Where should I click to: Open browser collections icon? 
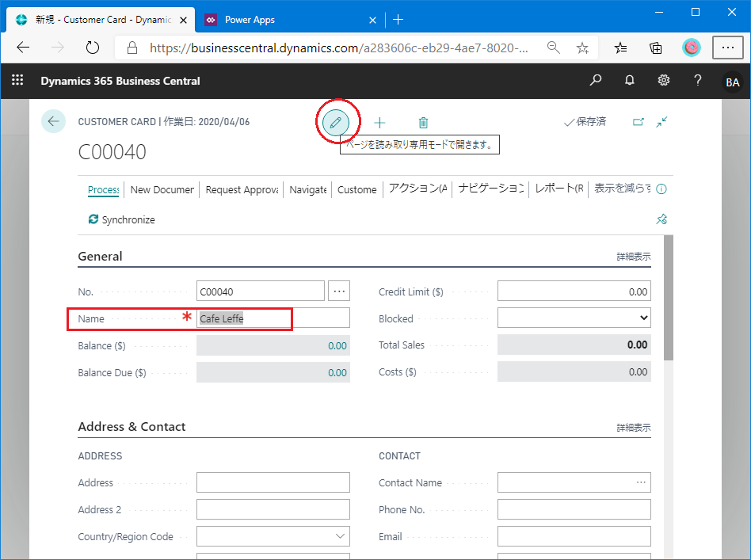656,48
